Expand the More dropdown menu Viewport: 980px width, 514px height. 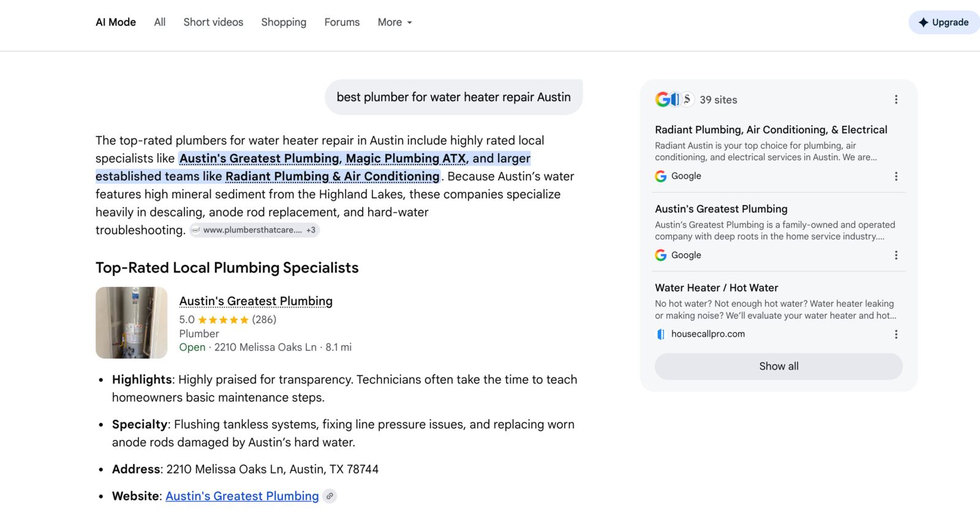point(395,22)
